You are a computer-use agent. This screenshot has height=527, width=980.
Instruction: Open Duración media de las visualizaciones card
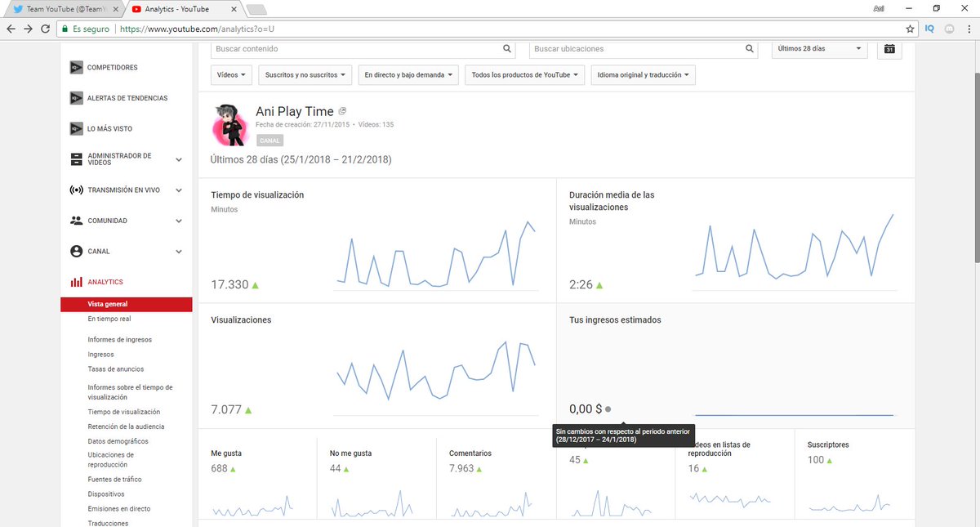(x=612, y=201)
